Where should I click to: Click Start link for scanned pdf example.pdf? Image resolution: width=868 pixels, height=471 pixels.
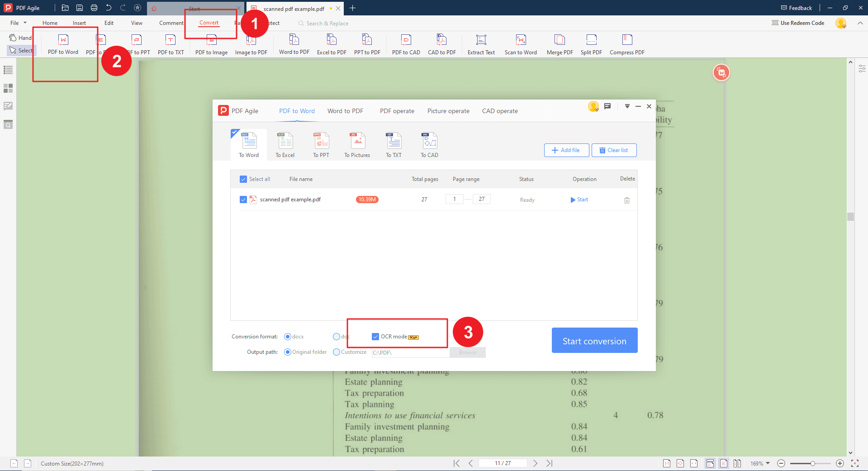pos(579,200)
